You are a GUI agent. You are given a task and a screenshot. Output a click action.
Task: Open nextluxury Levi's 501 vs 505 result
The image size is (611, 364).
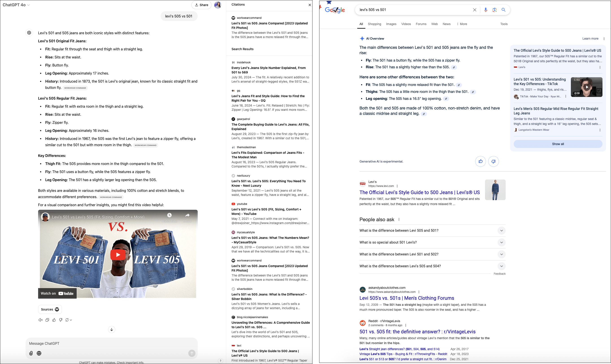coord(269,183)
